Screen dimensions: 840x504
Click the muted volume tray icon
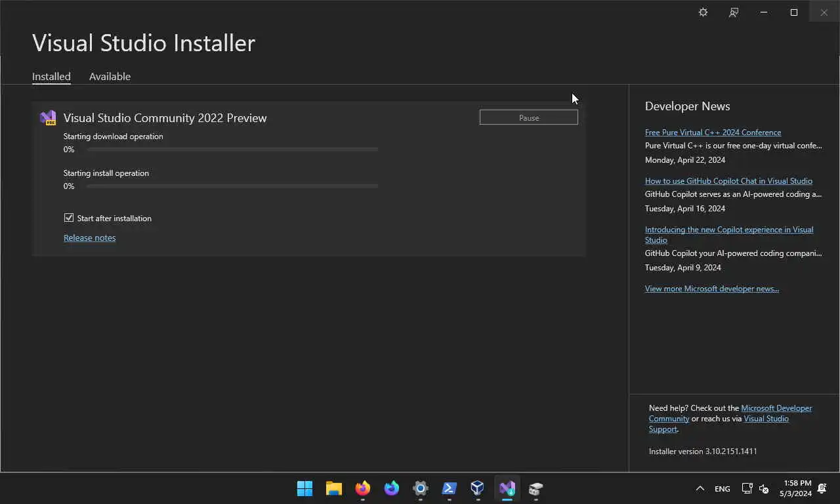pyautogui.click(x=764, y=488)
